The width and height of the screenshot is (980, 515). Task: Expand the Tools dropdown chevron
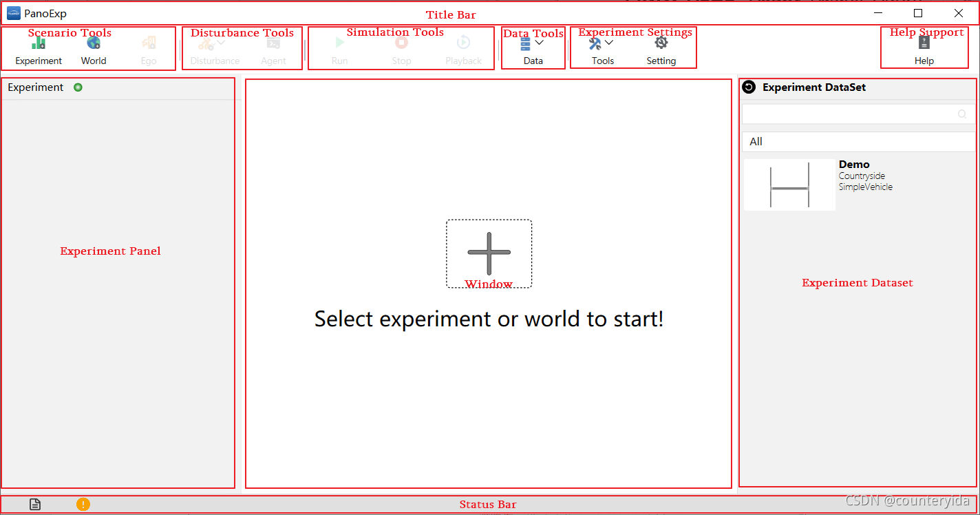[609, 43]
